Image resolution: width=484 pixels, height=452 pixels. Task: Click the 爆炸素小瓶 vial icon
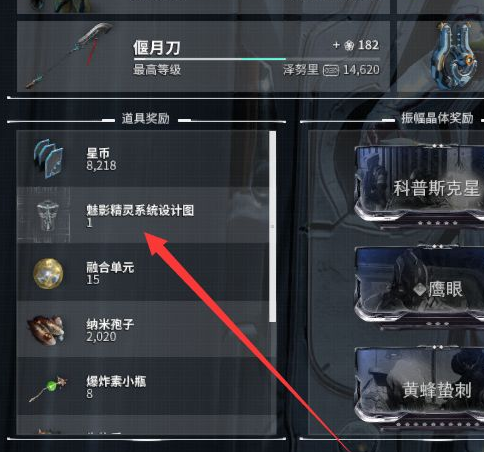48,388
